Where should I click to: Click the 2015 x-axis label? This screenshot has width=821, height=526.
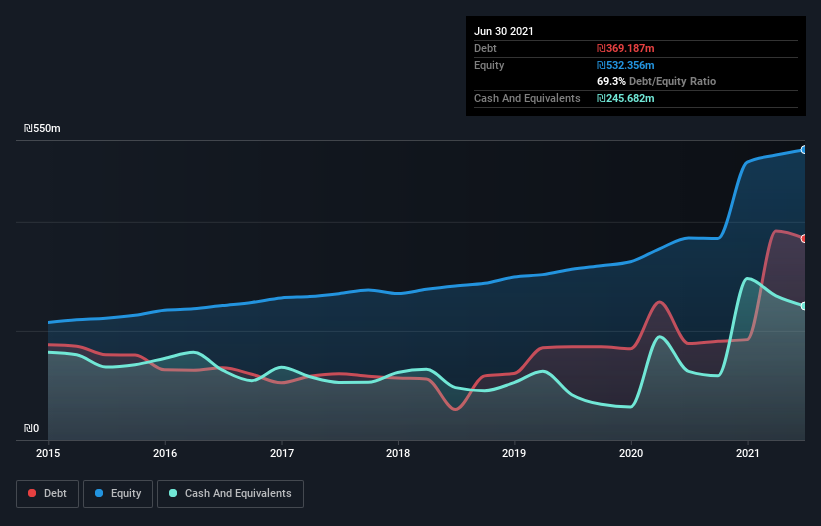48,453
